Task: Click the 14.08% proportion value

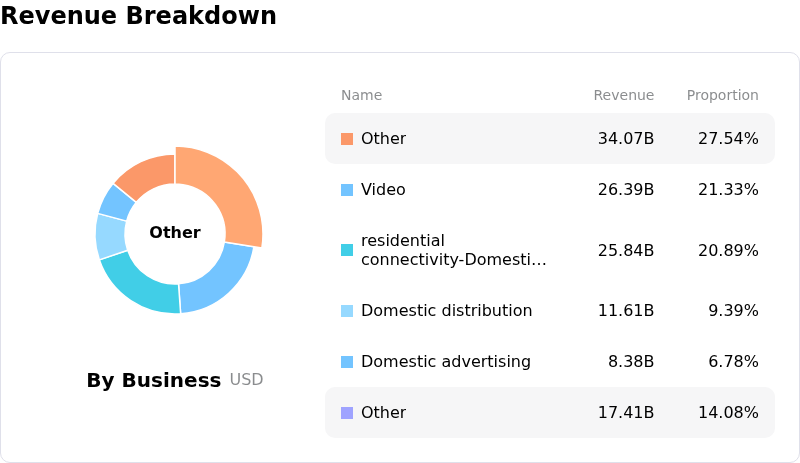Action: coord(728,412)
